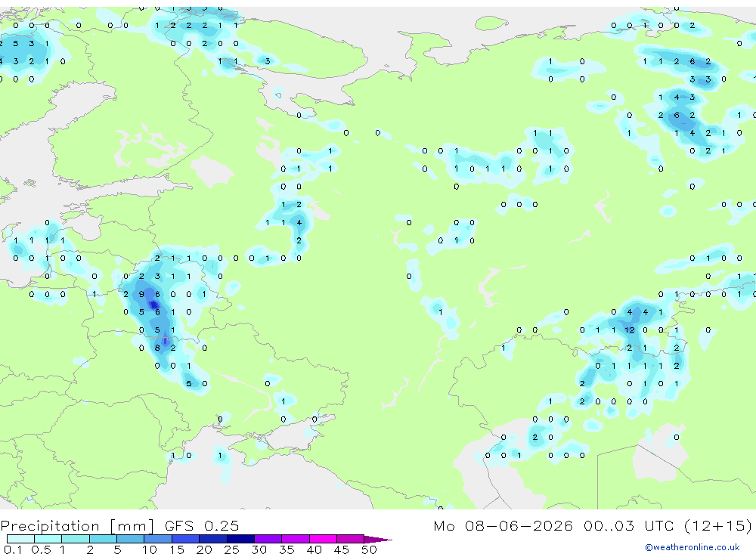Click the '8' precipitation value on map
This screenshot has width=756, height=554.
pyautogui.click(x=157, y=347)
